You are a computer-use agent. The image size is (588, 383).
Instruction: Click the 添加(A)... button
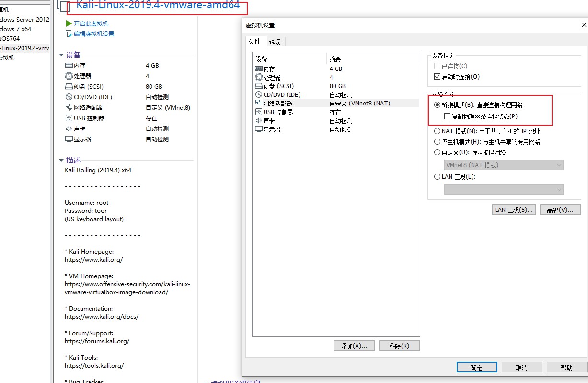coord(354,346)
